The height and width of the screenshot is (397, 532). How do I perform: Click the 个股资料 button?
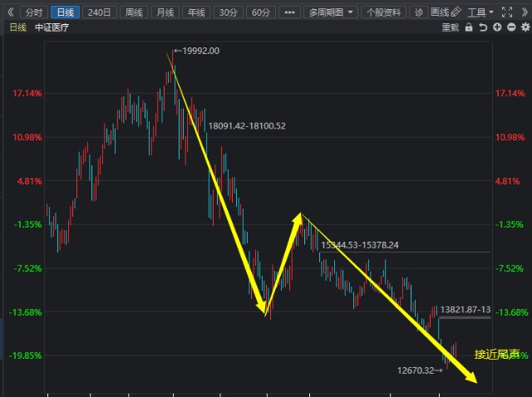383,12
